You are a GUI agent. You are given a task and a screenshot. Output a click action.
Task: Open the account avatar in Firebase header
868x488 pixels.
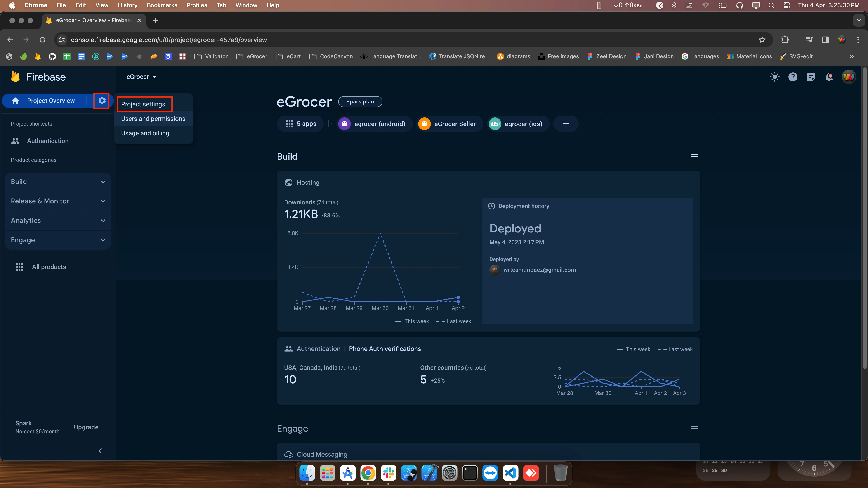click(x=848, y=77)
